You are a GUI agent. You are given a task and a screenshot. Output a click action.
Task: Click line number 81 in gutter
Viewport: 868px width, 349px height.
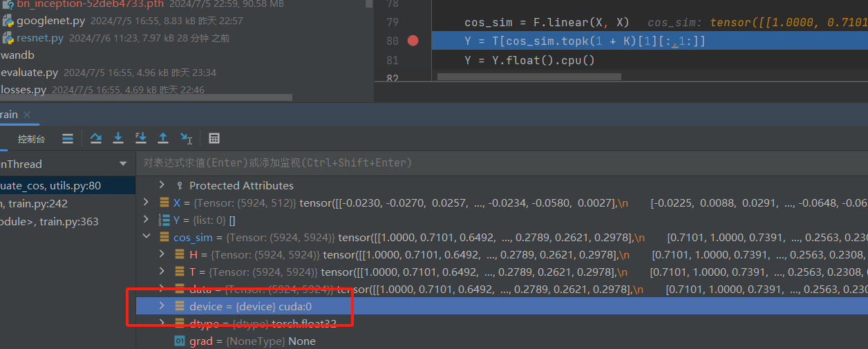[x=393, y=60]
